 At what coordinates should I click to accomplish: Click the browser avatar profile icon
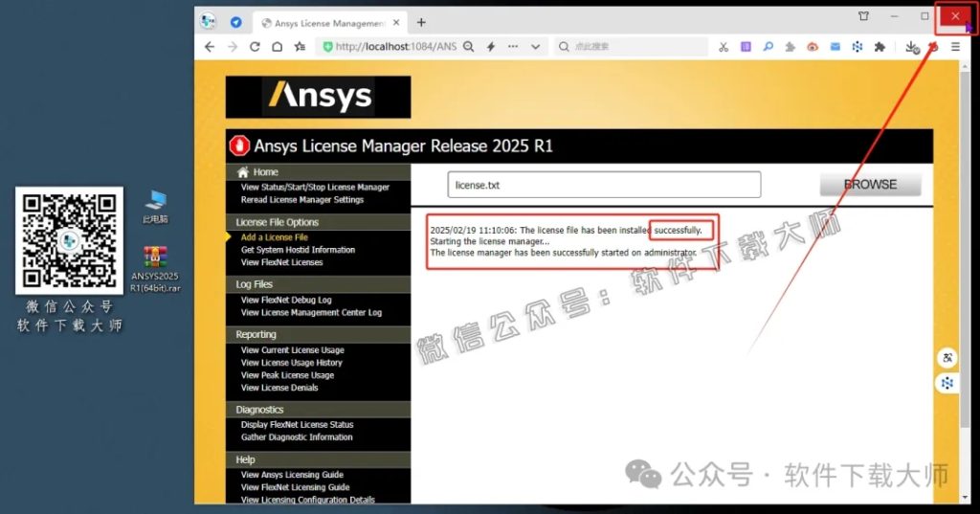tap(208, 21)
